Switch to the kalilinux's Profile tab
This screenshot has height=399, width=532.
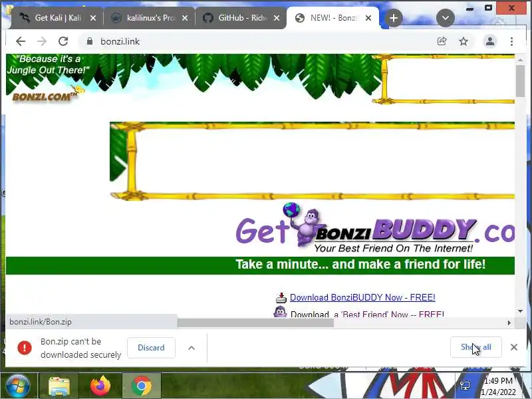click(x=149, y=18)
